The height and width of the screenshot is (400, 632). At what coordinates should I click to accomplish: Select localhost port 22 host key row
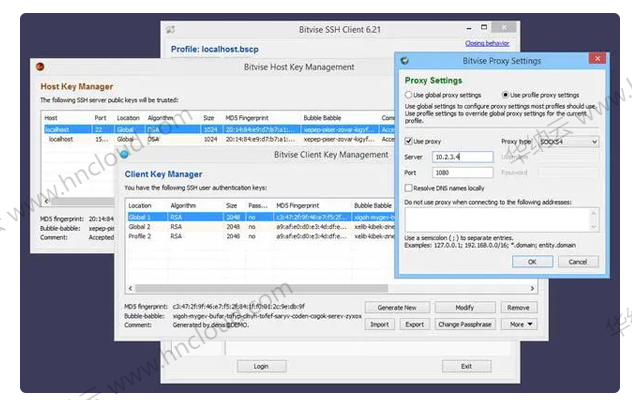point(219,129)
